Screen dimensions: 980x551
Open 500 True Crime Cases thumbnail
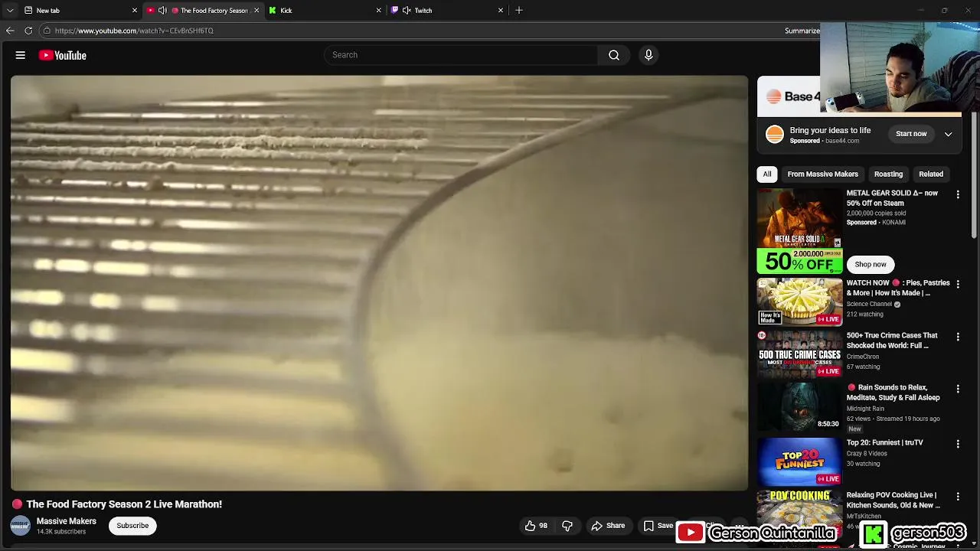click(799, 354)
